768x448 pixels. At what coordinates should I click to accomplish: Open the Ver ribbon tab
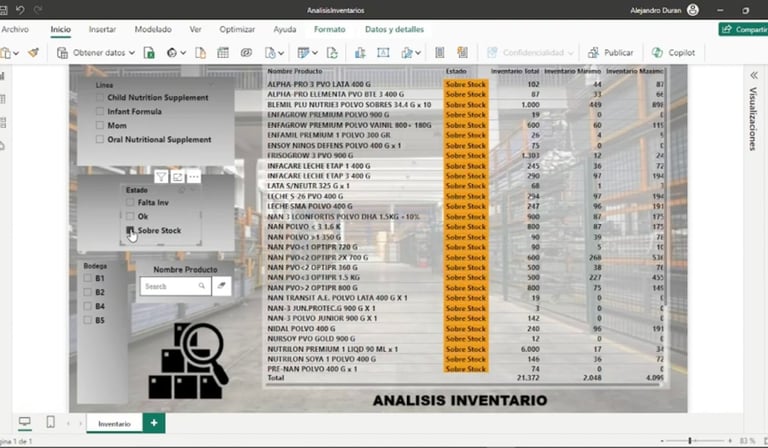[x=195, y=29]
